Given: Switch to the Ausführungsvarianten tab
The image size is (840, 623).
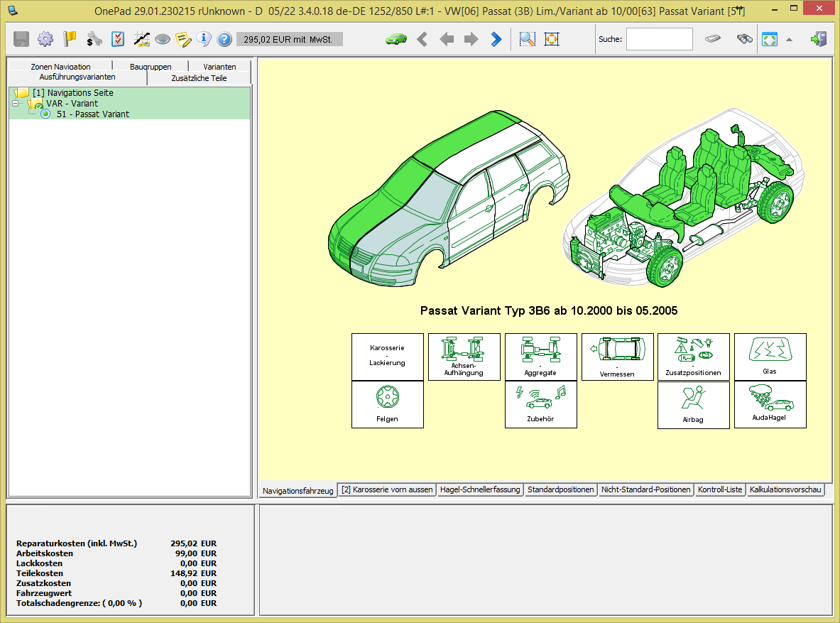Looking at the screenshot, I should pyautogui.click(x=77, y=77).
